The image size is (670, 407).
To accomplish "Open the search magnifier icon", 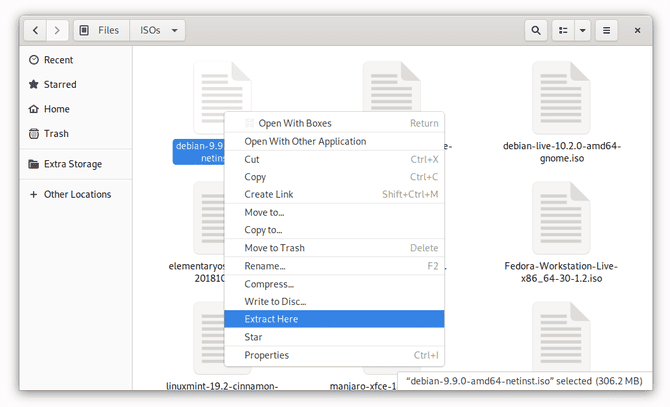I will coord(536,30).
